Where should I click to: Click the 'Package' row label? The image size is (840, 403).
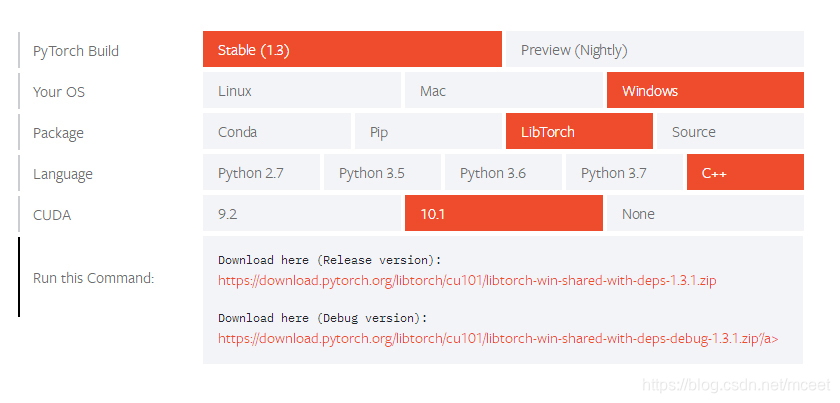click(x=58, y=133)
